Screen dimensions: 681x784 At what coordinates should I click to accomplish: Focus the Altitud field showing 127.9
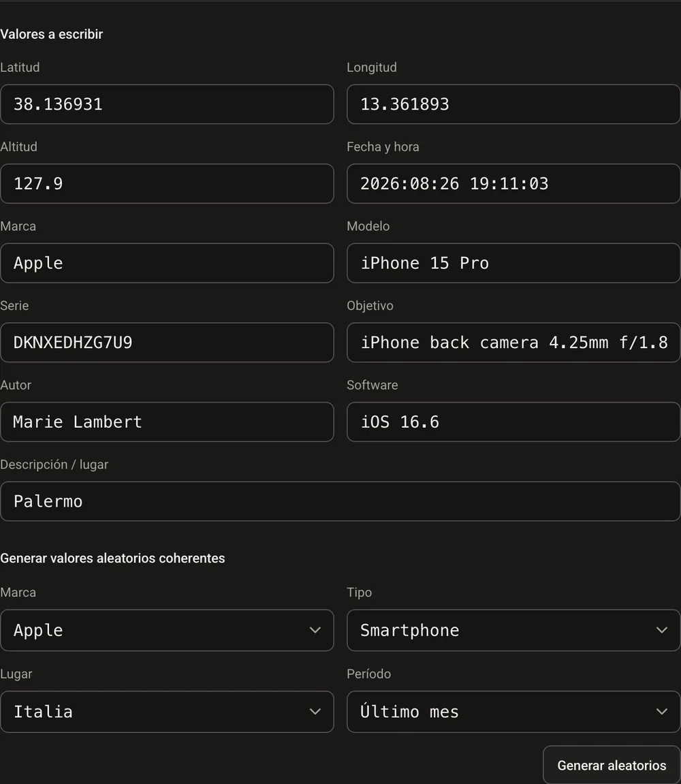(167, 183)
